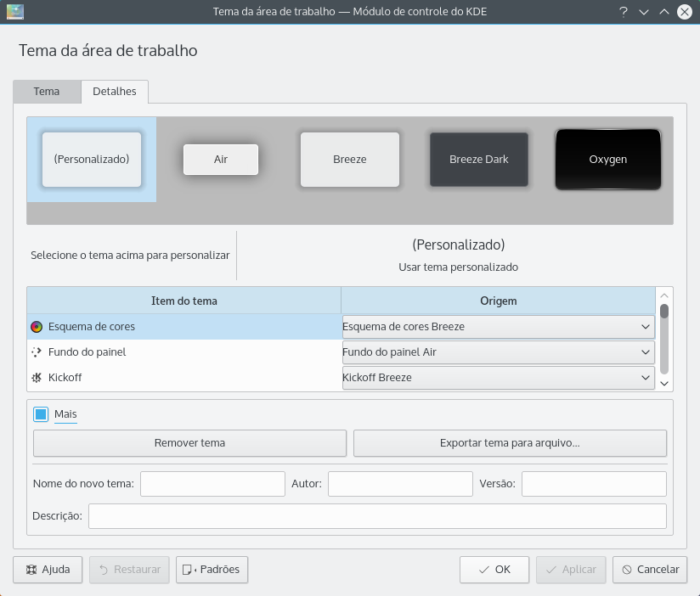Click the Nome do novo tema field
This screenshot has width=700, height=596.
(212, 484)
